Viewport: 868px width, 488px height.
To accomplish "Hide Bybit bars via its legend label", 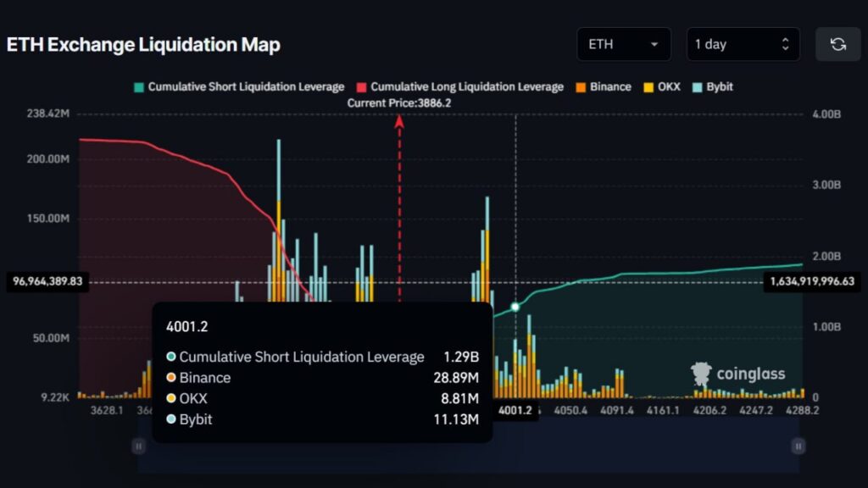I will click(x=720, y=86).
